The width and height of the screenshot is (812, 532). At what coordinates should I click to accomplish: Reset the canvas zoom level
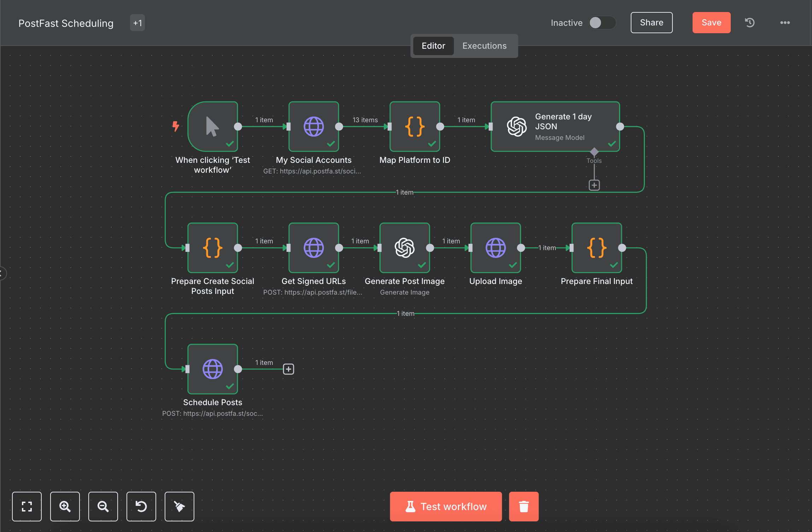(x=141, y=506)
